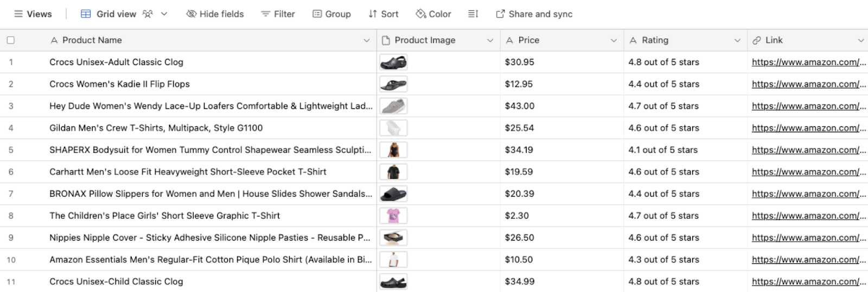Open the Hide fields menu

coord(215,14)
